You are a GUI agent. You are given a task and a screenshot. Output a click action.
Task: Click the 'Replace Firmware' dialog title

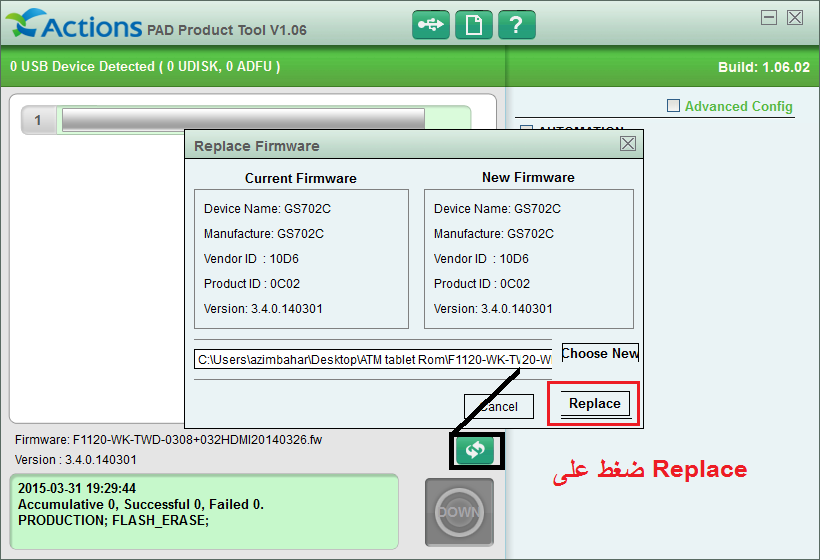pyautogui.click(x=257, y=146)
